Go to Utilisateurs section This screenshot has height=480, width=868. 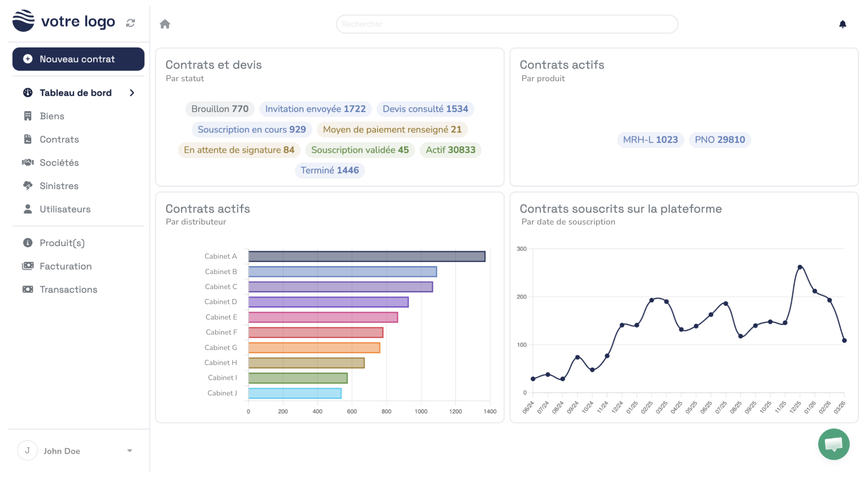point(65,209)
